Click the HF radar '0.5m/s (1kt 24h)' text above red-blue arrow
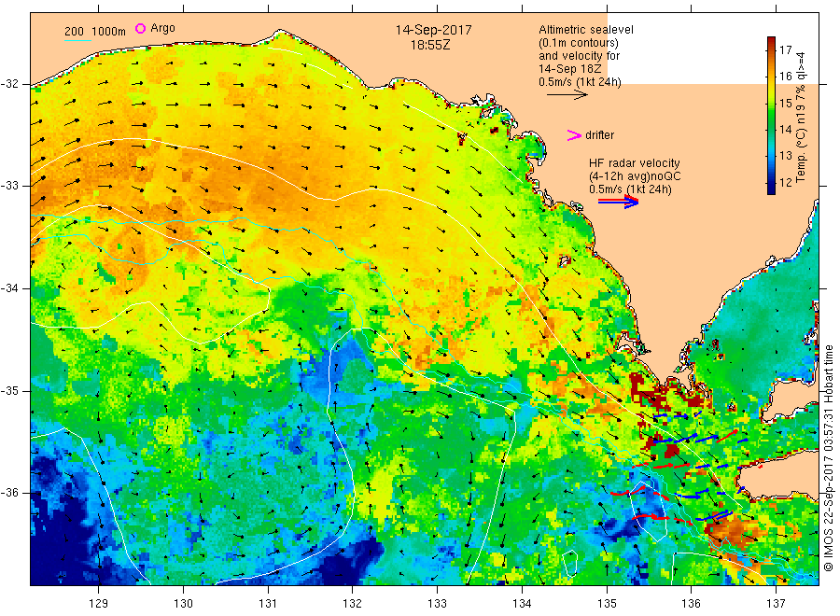Image resolution: width=840 pixels, height=616 pixels. click(x=630, y=189)
